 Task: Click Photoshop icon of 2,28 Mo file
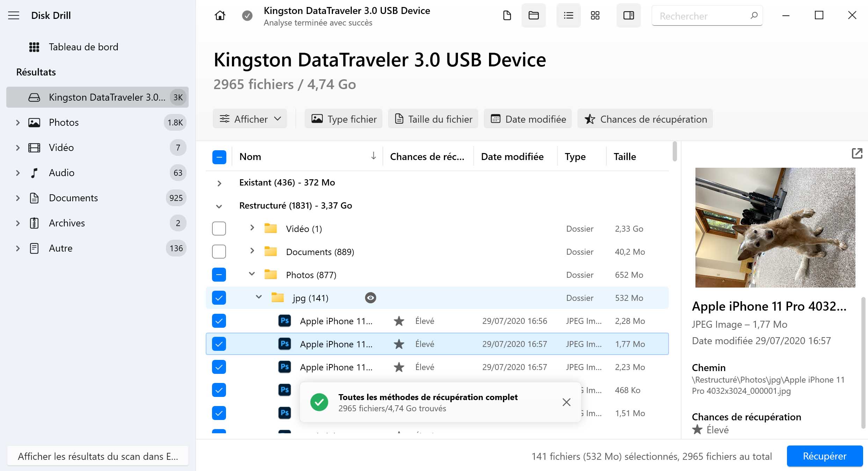coord(285,321)
